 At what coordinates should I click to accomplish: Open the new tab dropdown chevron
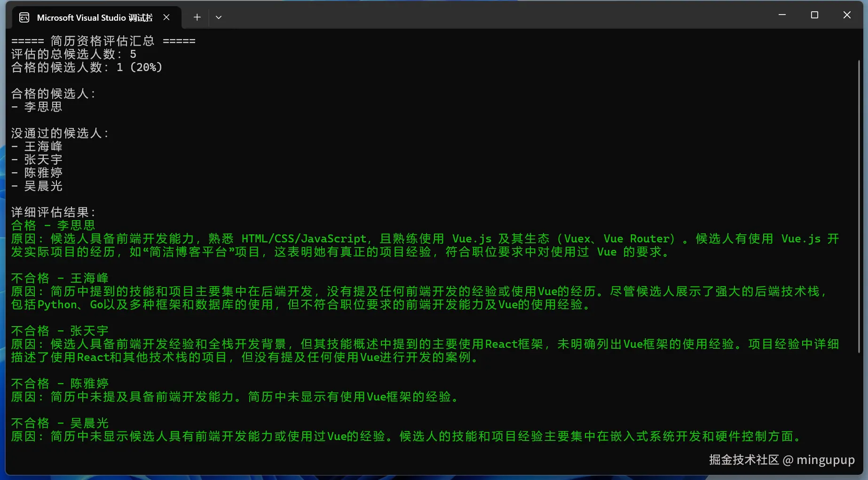point(218,17)
